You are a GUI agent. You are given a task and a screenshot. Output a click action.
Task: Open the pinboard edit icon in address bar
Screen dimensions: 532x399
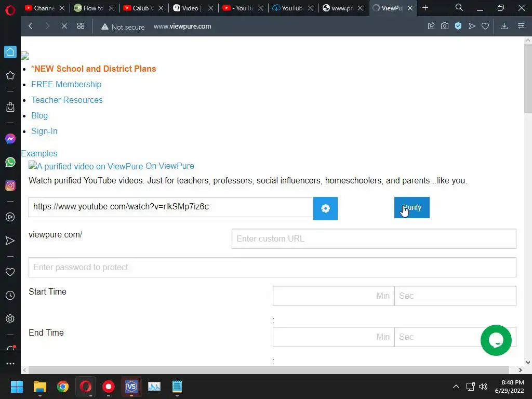pos(431,26)
